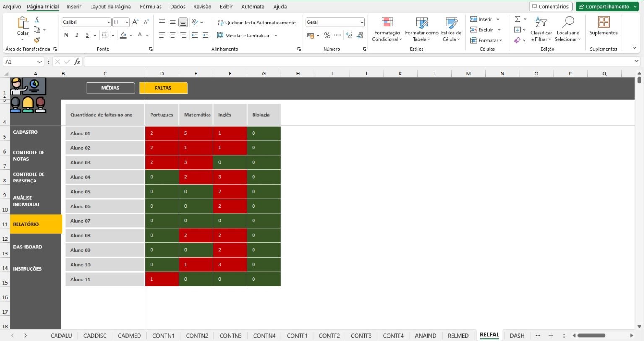Open the Calibri font name dropdown
The height and width of the screenshot is (341, 644).
[109, 22]
